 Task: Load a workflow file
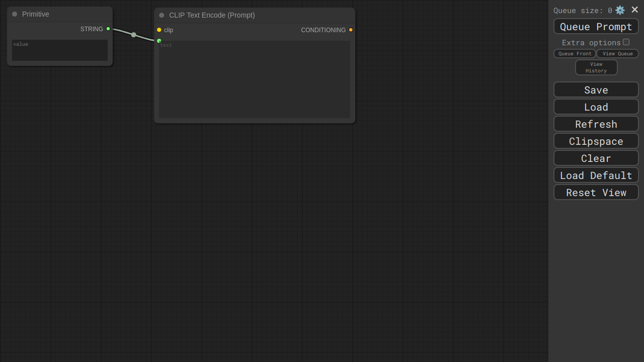596,107
